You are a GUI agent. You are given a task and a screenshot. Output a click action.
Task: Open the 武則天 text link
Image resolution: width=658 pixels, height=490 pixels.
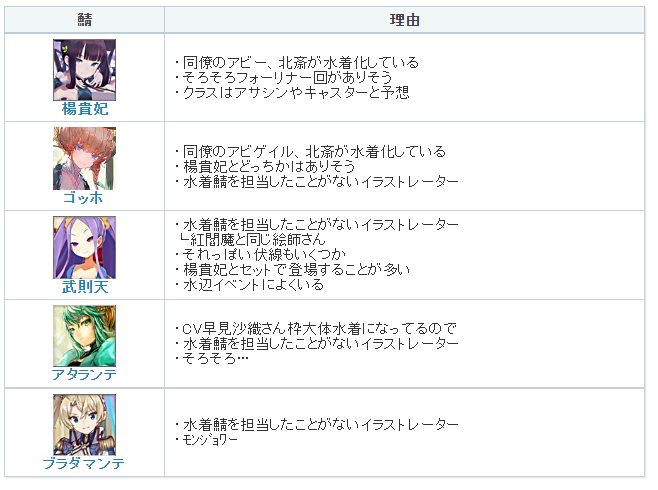(85, 287)
